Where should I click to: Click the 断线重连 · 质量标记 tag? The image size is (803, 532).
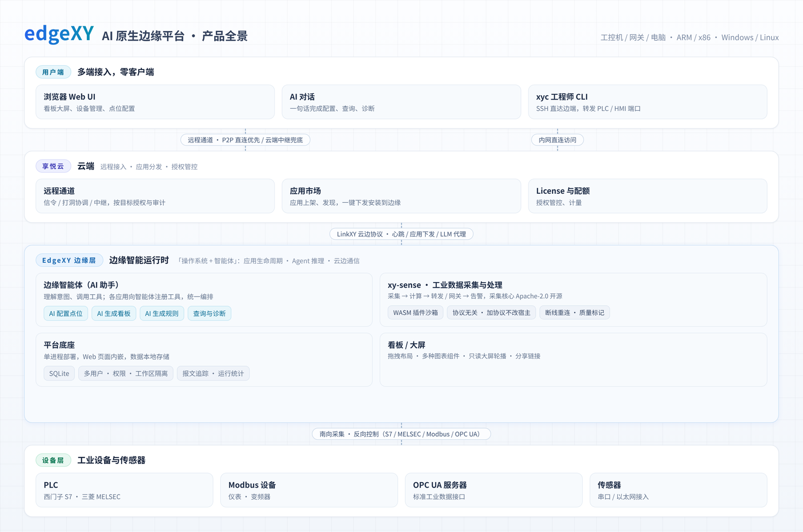pyautogui.click(x=574, y=313)
